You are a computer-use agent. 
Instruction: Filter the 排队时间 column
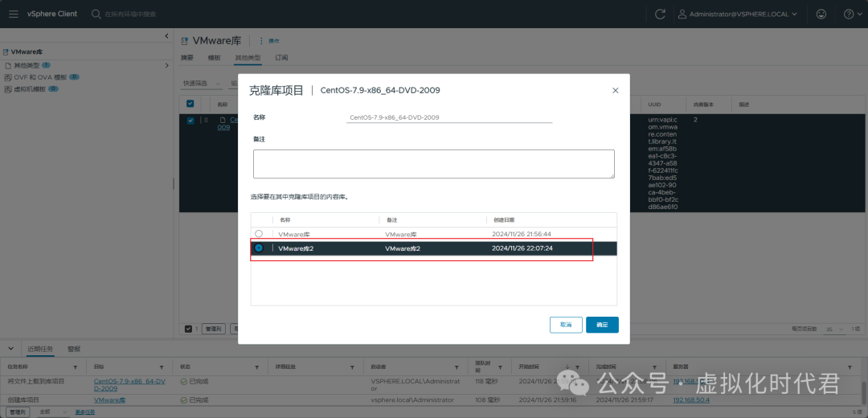(x=500, y=367)
